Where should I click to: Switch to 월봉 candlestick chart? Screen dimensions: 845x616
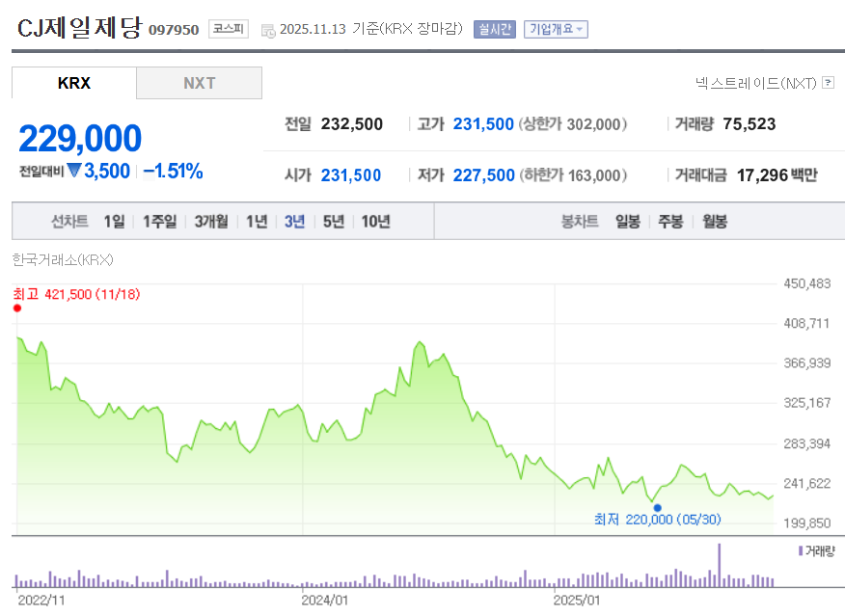point(715,222)
